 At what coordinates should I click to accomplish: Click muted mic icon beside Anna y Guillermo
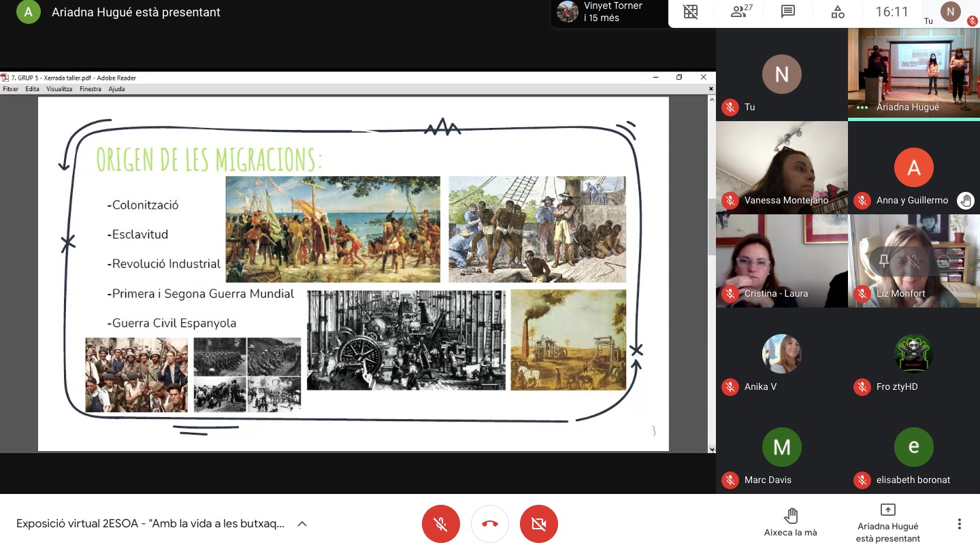coord(862,200)
